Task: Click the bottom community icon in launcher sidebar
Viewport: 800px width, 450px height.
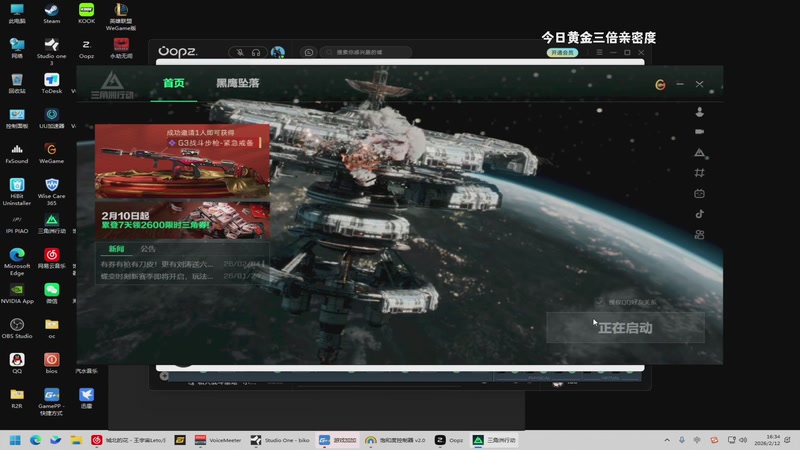Action: point(699,235)
